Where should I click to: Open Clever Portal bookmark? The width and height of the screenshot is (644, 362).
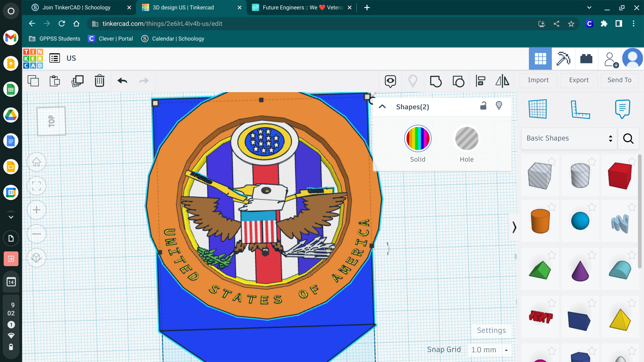point(111,39)
